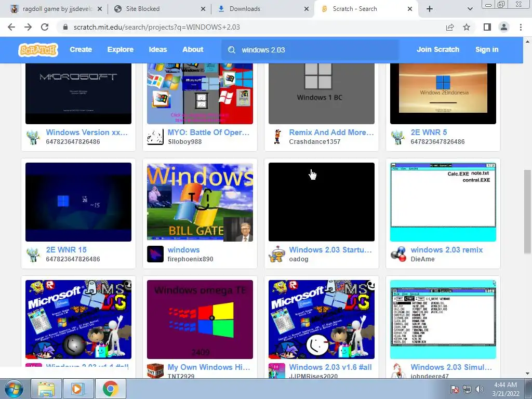This screenshot has height=399, width=532.
Task: Click Join Scratch
Action: pyautogui.click(x=438, y=49)
